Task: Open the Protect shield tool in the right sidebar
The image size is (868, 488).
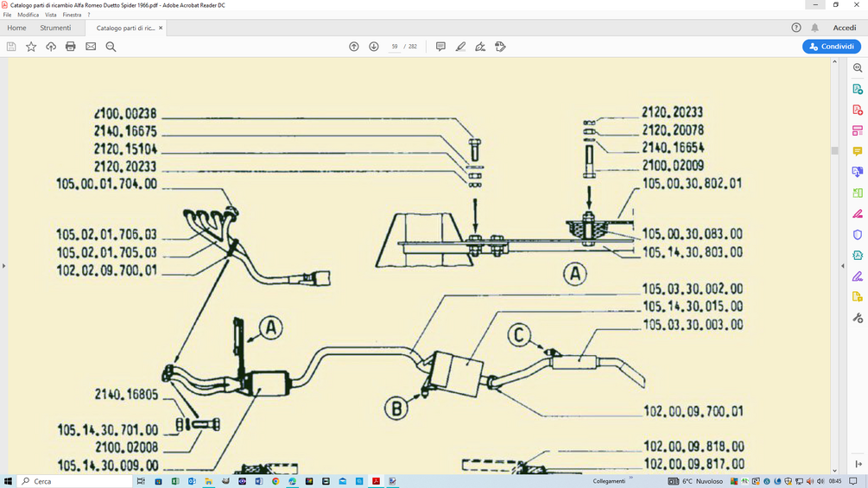Action: coord(858,235)
